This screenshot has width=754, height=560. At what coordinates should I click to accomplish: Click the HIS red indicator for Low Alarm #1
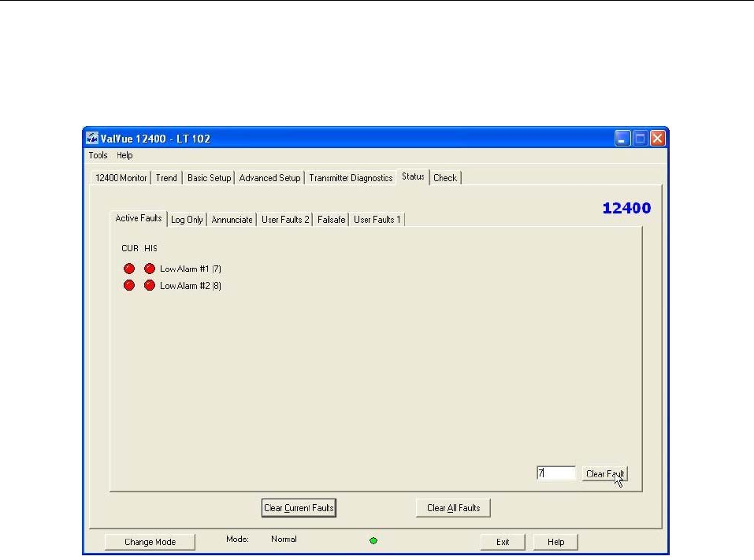coord(150,269)
